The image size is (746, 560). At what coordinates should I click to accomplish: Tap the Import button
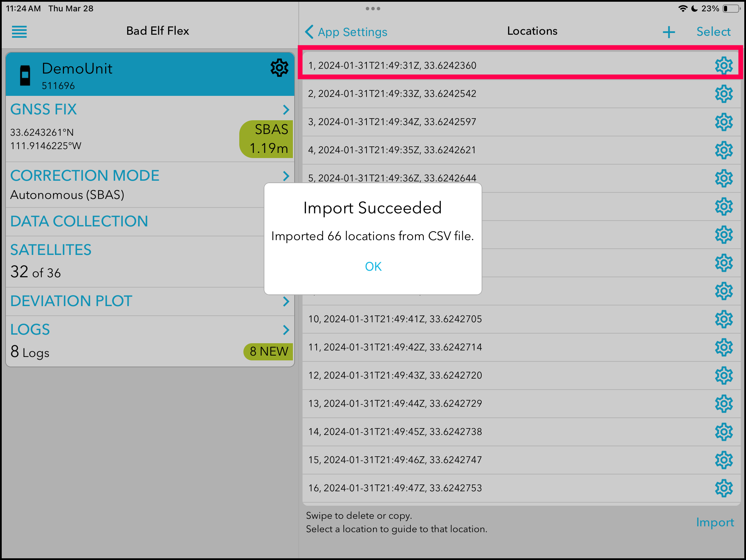click(x=715, y=522)
